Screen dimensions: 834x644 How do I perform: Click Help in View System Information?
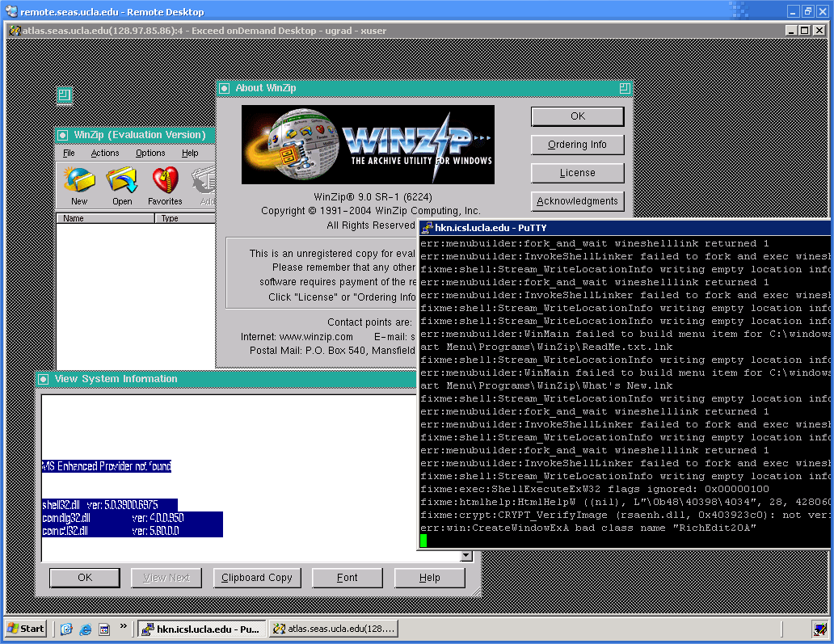point(430,578)
